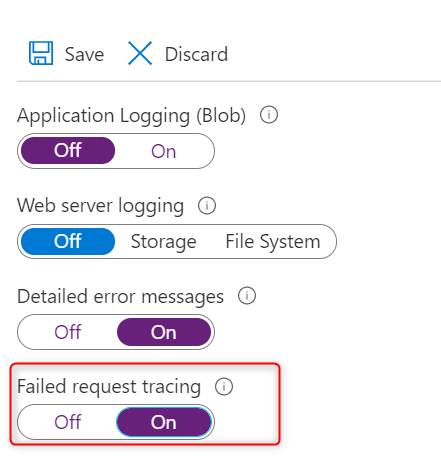The height and width of the screenshot is (469, 441).
Task: Click the Save text label
Action: point(84,54)
